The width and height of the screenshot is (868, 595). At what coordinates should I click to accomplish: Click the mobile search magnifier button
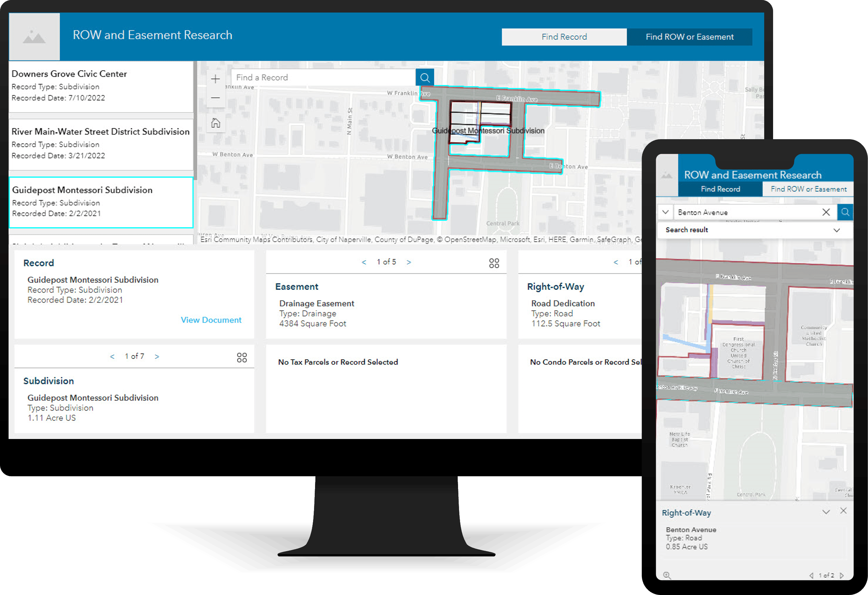(845, 212)
